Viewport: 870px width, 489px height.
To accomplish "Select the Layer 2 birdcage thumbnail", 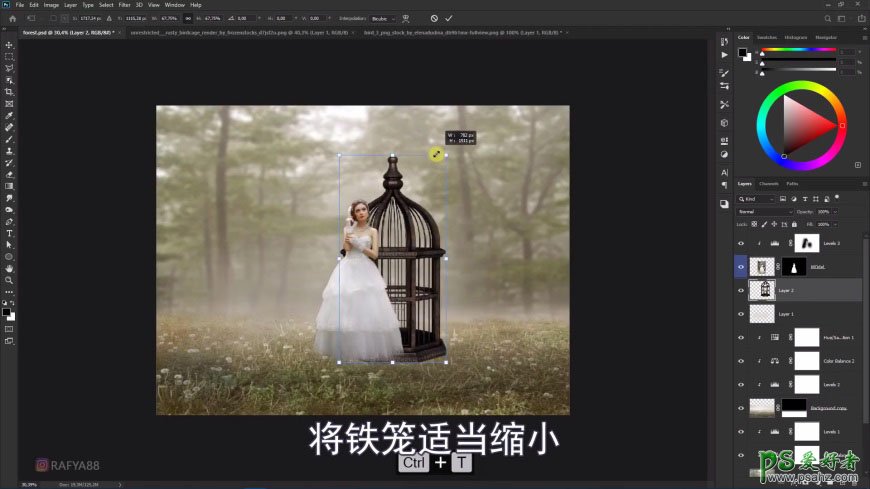I will (762, 290).
